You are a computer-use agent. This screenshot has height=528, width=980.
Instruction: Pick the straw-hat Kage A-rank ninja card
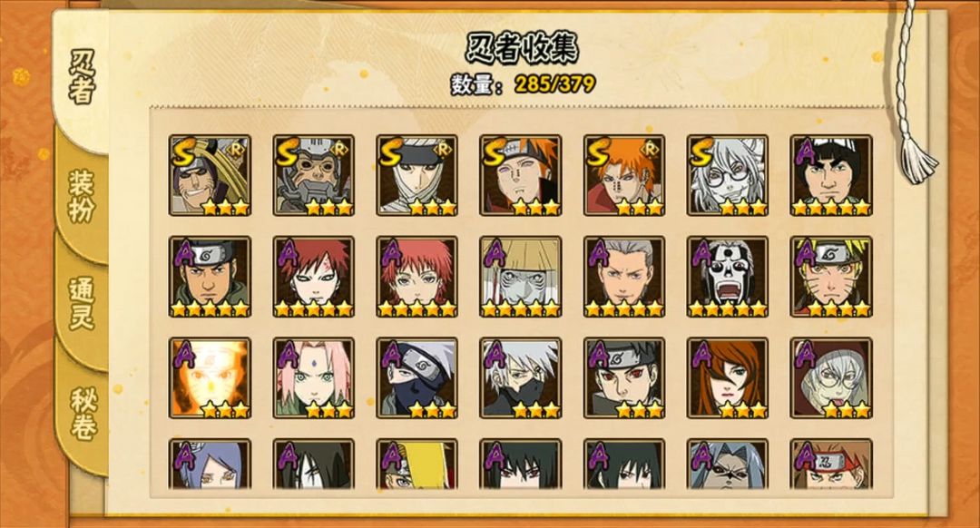pyautogui.click(x=520, y=277)
